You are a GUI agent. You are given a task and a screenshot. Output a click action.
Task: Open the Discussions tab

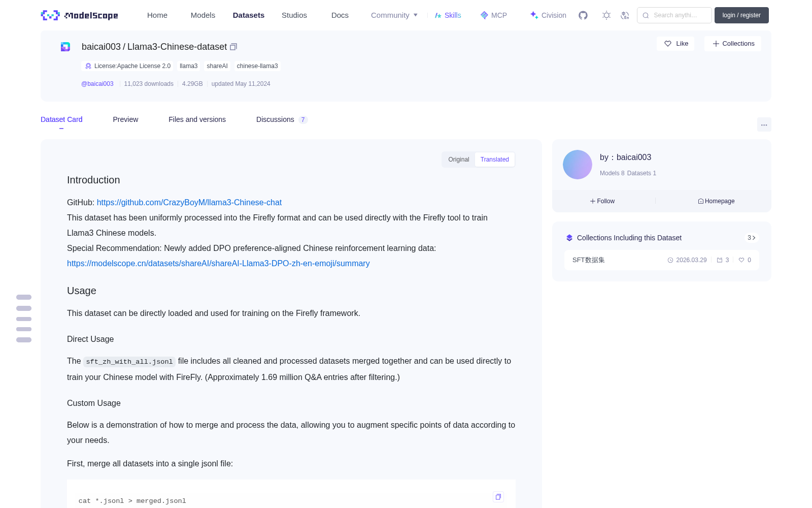[x=282, y=119]
